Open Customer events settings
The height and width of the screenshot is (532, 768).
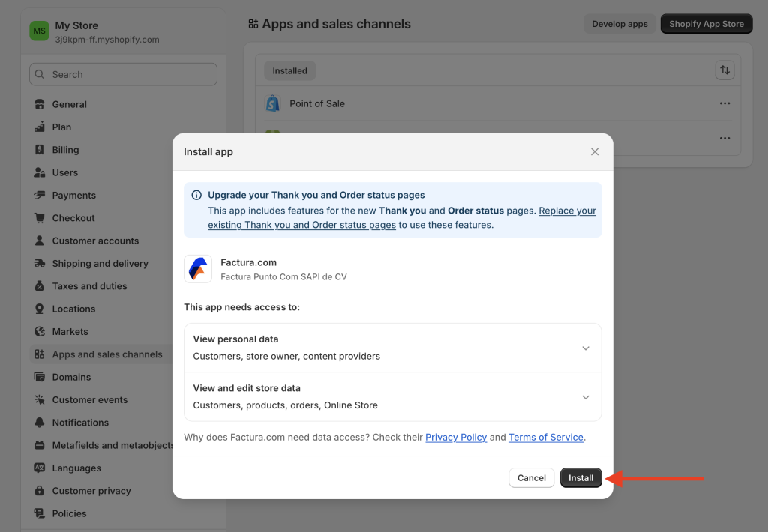90,400
